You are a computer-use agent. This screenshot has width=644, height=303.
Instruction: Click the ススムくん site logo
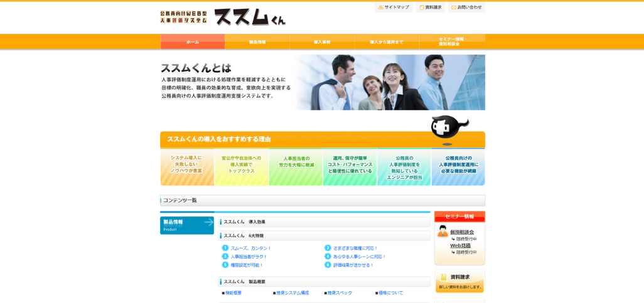coord(250,17)
